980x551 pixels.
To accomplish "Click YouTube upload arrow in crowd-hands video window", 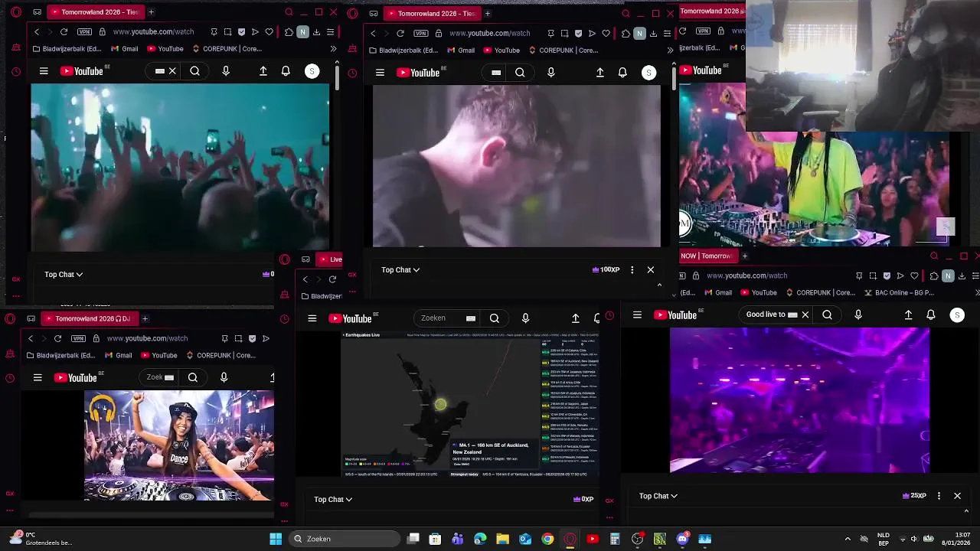I will (263, 71).
